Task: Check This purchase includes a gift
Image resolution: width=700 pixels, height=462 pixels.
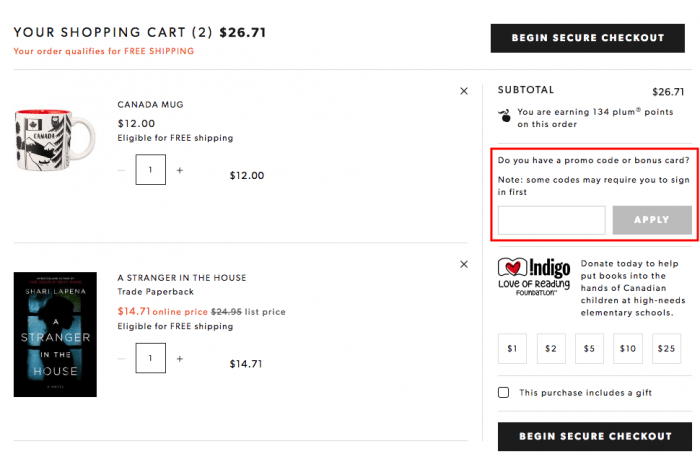Action: pyautogui.click(x=503, y=392)
